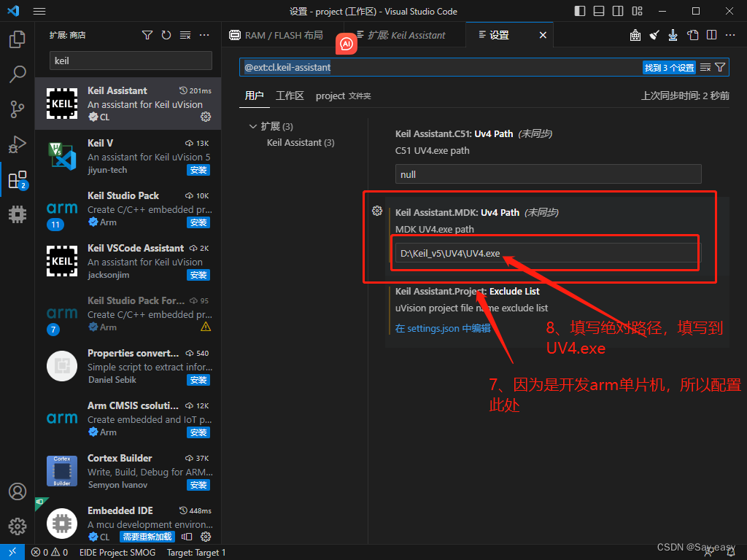This screenshot has width=747, height=560.
Task: Split the editor to the right
Action: coord(711,35)
